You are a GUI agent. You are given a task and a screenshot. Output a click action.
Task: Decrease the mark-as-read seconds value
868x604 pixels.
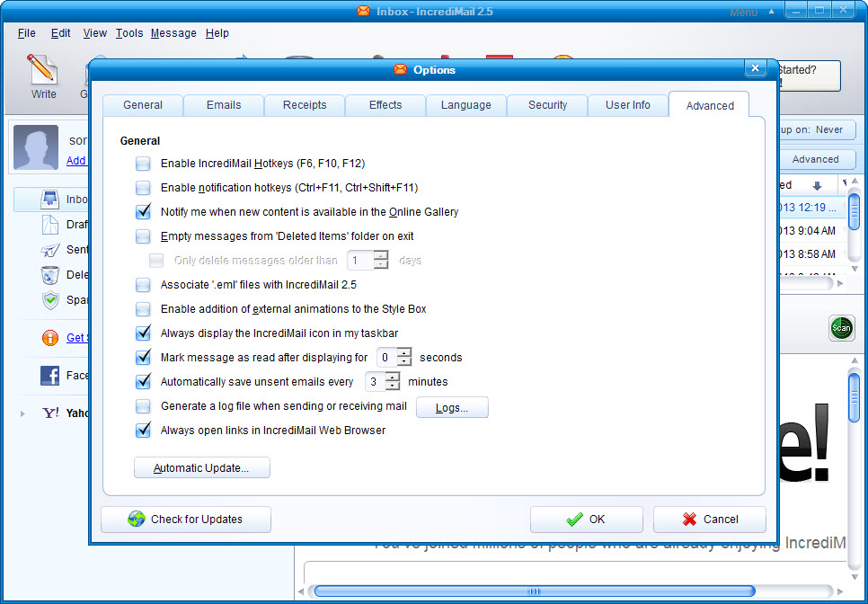pos(404,362)
